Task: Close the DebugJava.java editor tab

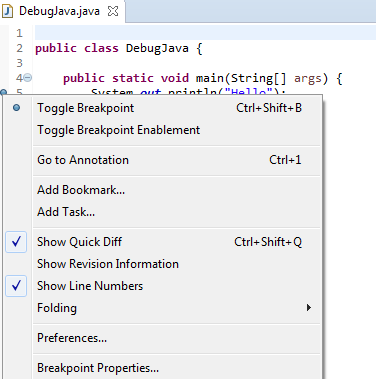Action: pyautogui.click(x=113, y=11)
